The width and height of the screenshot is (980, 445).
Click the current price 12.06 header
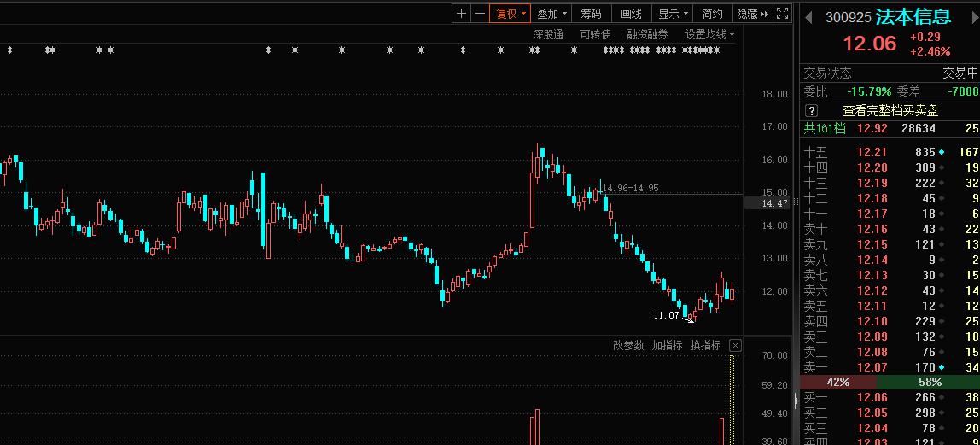click(869, 43)
